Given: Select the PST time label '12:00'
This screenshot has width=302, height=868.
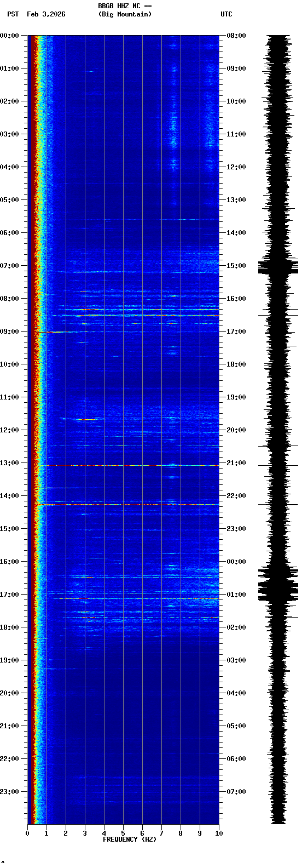Looking at the screenshot, I should point(9,430).
